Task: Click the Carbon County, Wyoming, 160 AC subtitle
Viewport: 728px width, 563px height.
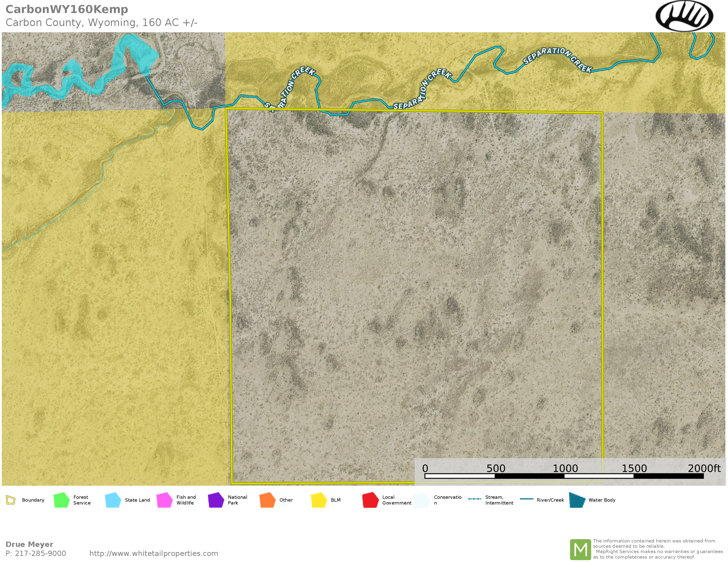Action: [x=101, y=23]
